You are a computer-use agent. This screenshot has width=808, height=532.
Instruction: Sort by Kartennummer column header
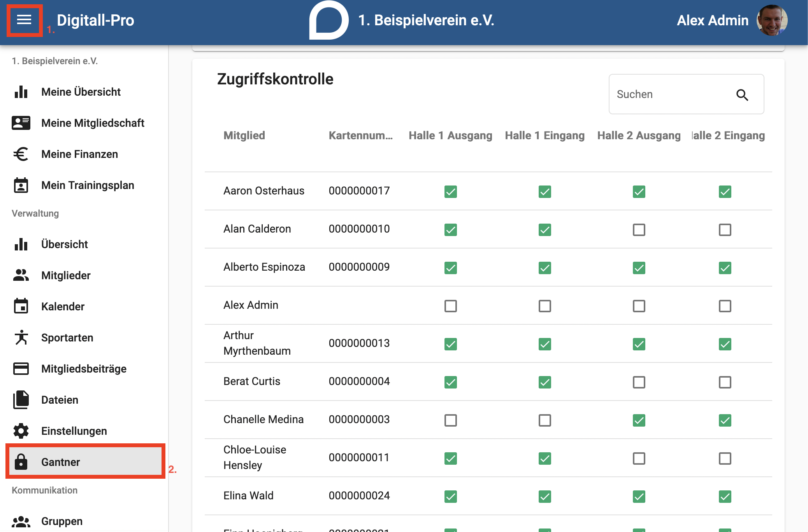361,135
